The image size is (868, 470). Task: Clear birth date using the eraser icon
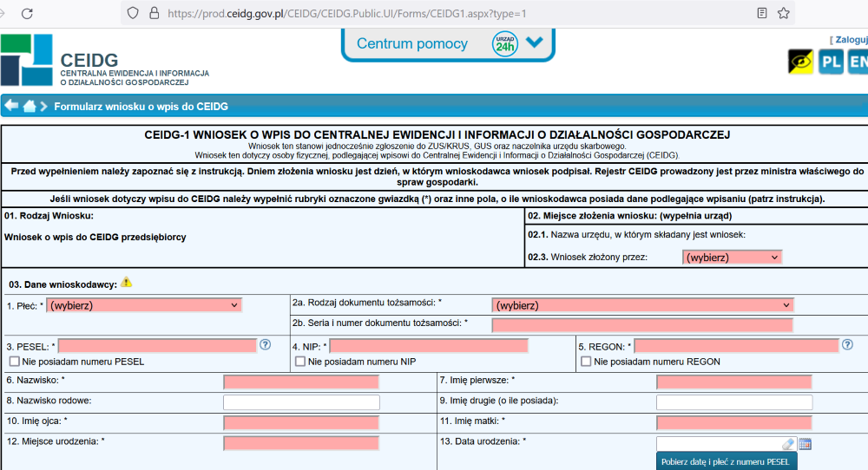tap(788, 444)
